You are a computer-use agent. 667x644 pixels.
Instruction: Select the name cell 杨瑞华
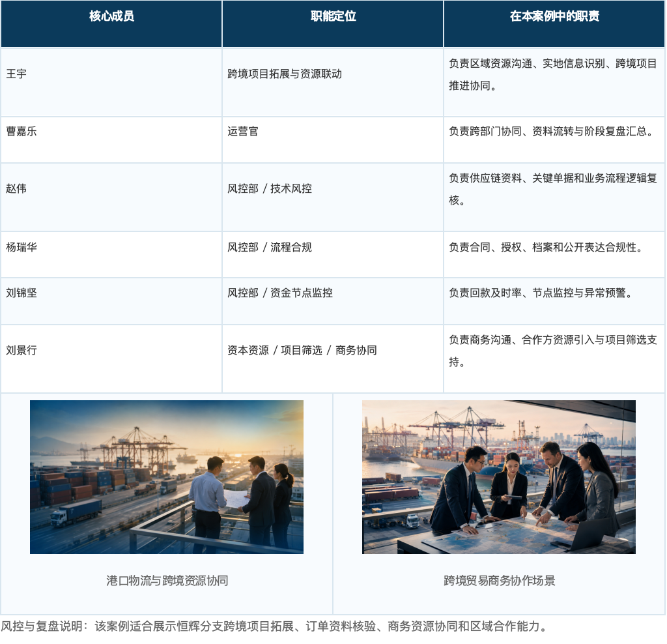(111, 254)
